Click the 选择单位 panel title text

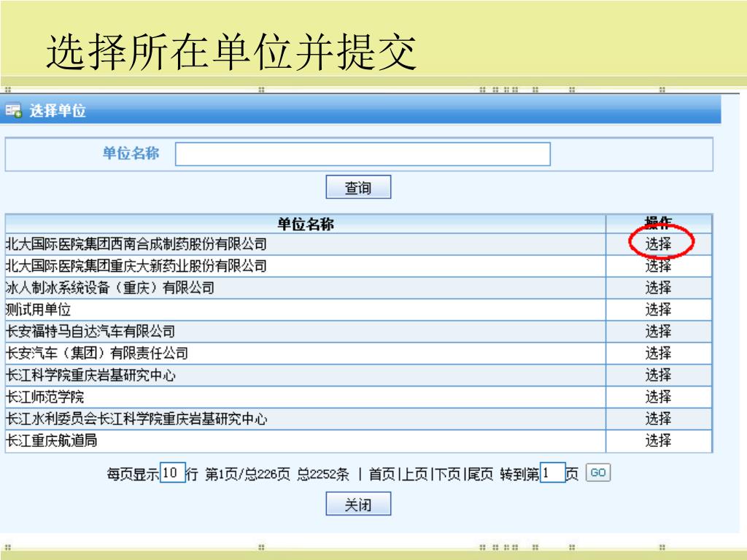pyautogui.click(x=58, y=111)
